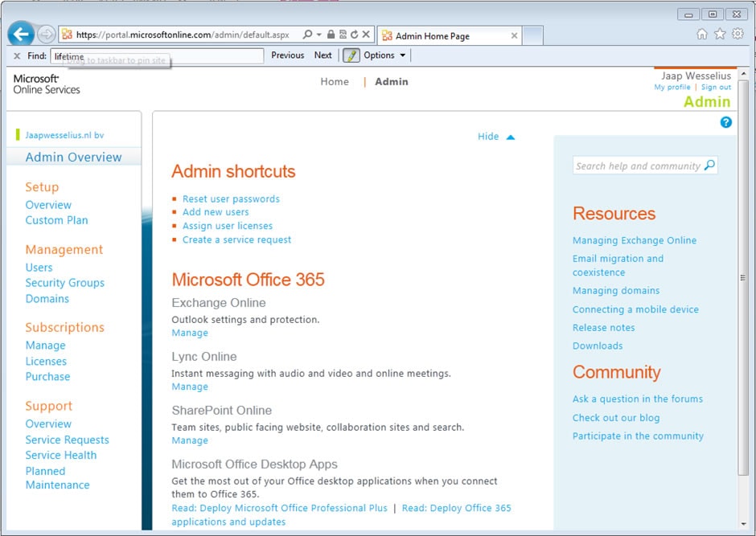Open Setup Overview in sidebar
756x536 pixels.
tap(48, 205)
